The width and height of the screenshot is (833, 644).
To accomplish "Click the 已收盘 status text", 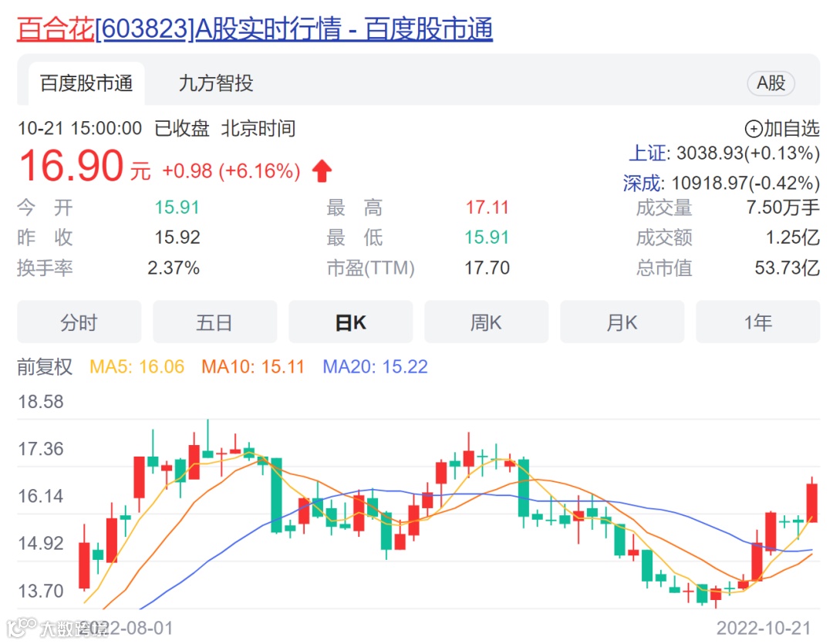I will coord(182,129).
